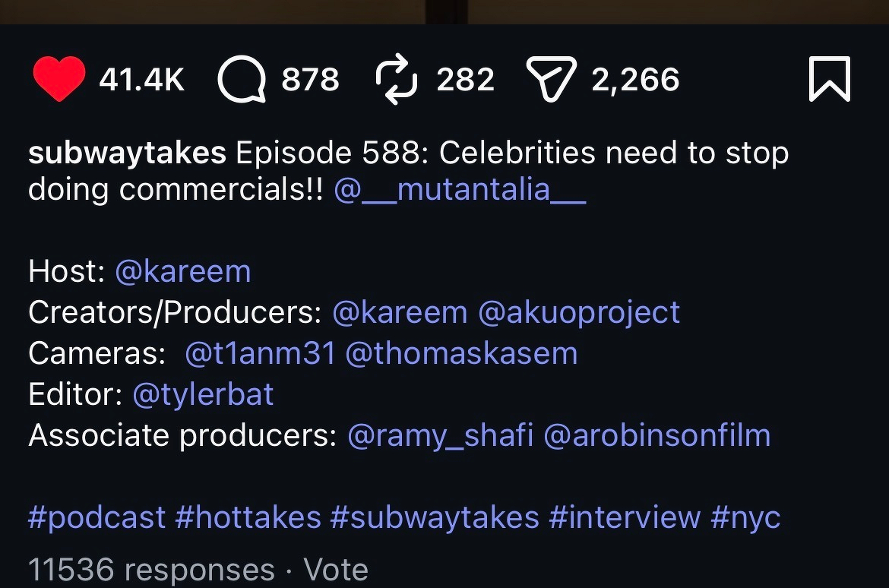View the 41.4K likes count
The image size is (889, 588).
point(141,78)
